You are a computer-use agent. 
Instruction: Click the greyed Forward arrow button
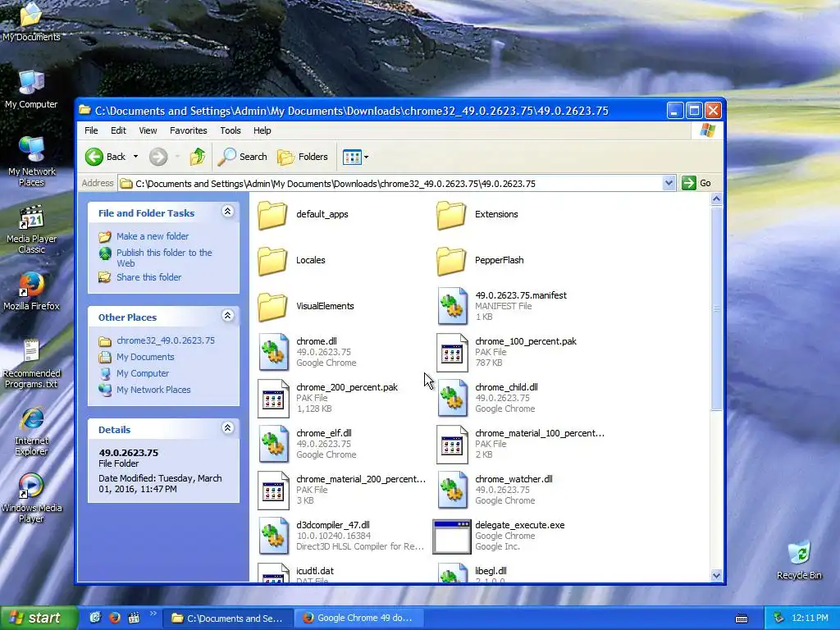point(158,157)
